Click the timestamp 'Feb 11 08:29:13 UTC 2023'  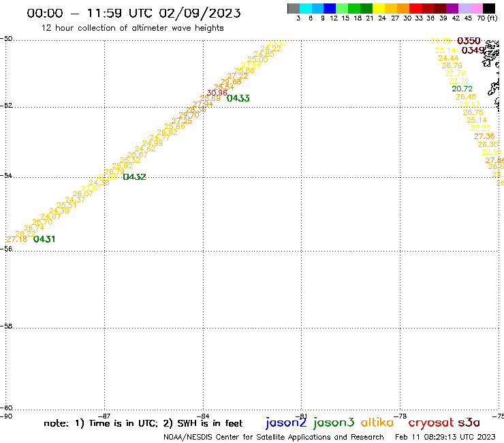point(445,437)
